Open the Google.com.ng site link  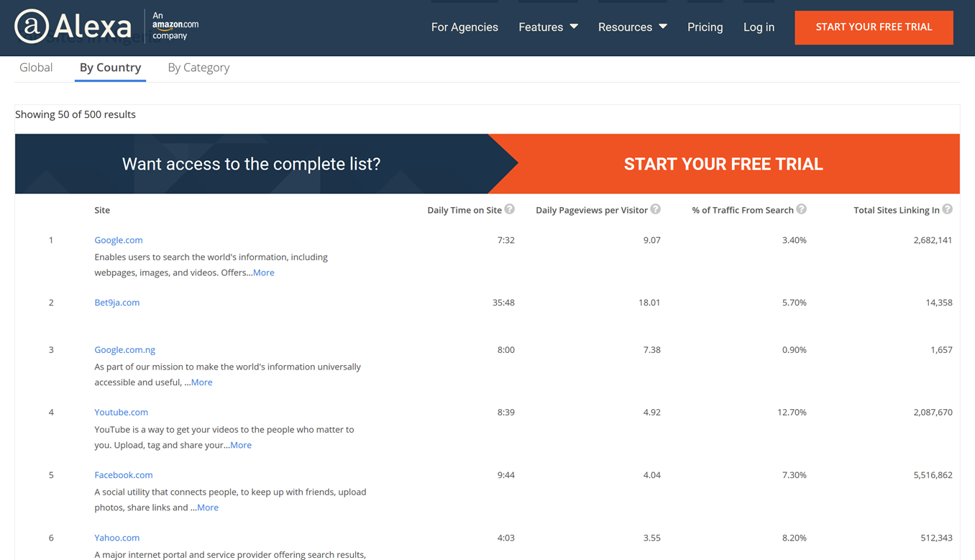click(x=125, y=350)
